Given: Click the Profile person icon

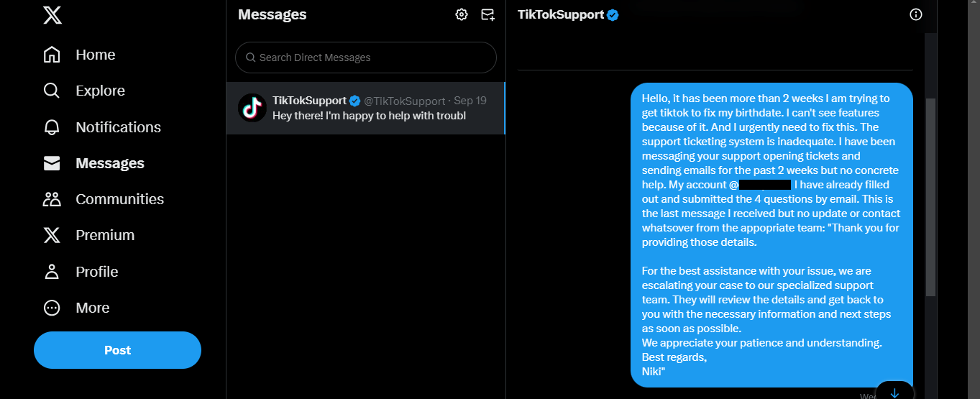Looking at the screenshot, I should [x=52, y=272].
